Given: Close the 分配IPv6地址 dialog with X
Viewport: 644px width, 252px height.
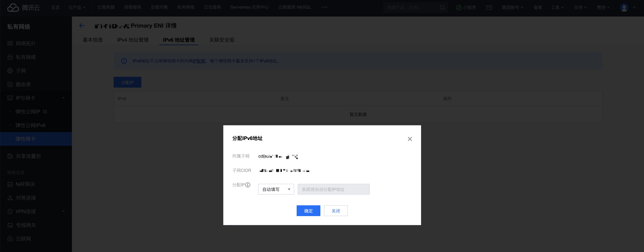Looking at the screenshot, I should 410,139.
